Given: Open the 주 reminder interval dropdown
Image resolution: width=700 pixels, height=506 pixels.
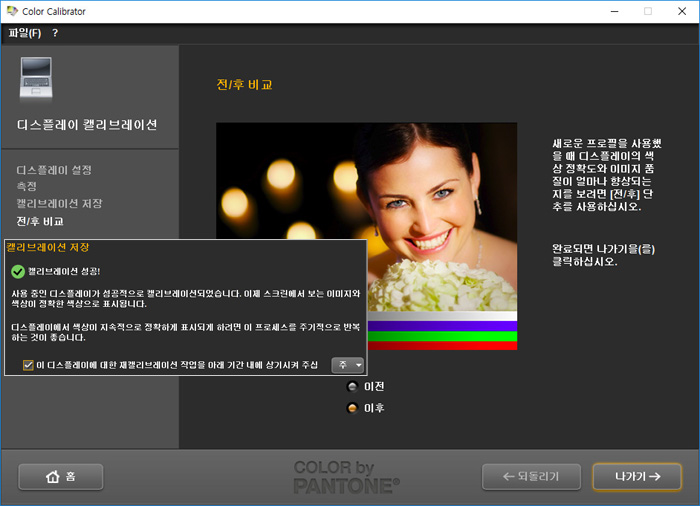Looking at the screenshot, I should coord(347,365).
